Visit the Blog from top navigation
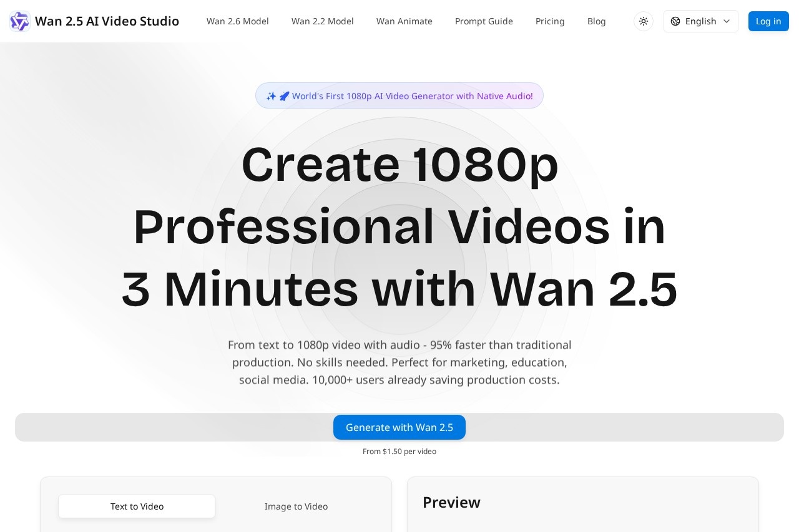Image resolution: width=799 pixels, height=532 pixels. 596,21
